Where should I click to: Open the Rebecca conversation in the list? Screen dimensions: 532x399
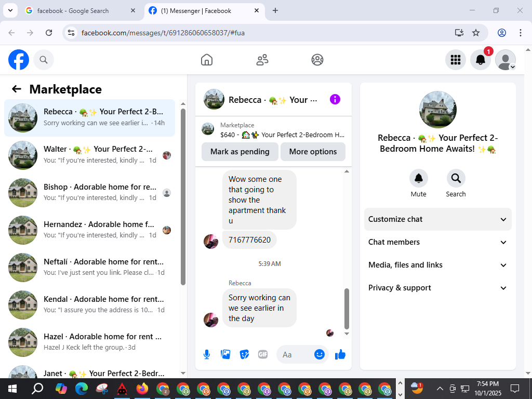click(89, 118)
